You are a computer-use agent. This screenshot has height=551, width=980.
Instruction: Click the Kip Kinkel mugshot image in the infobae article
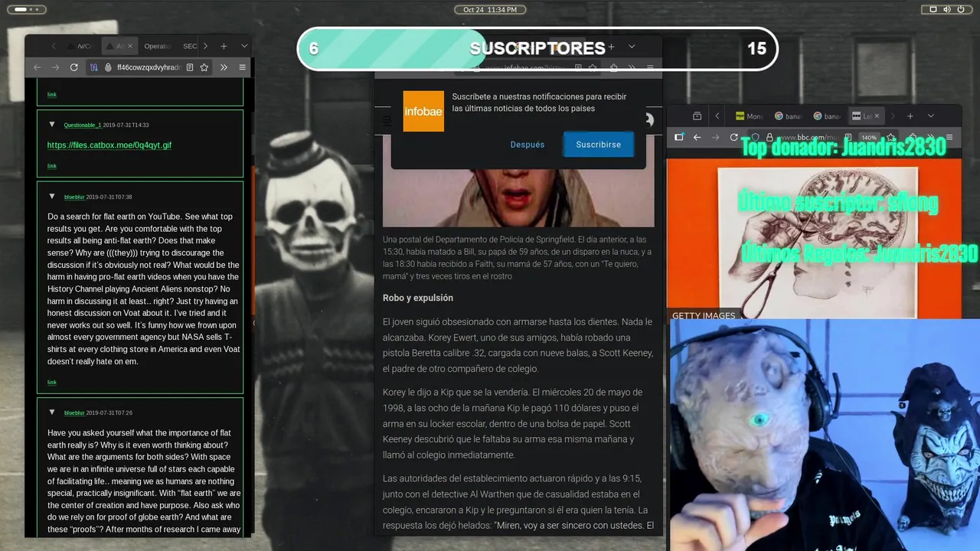[x=518, y=197]
